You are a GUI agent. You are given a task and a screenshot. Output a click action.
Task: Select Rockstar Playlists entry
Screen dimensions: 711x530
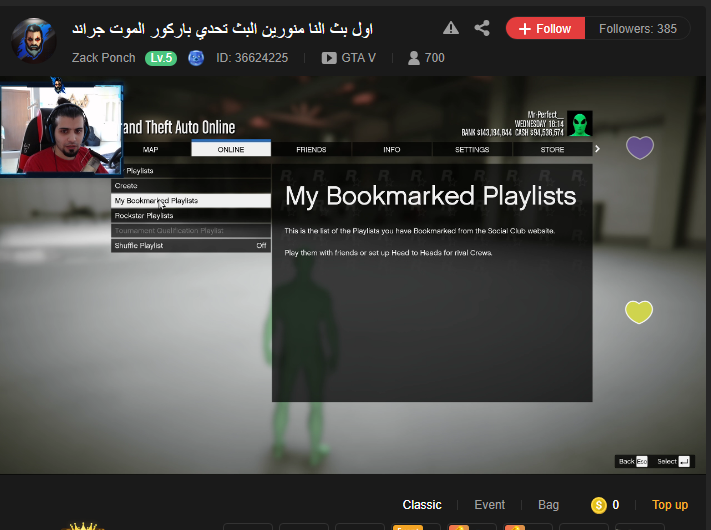(x=191, y=215)
